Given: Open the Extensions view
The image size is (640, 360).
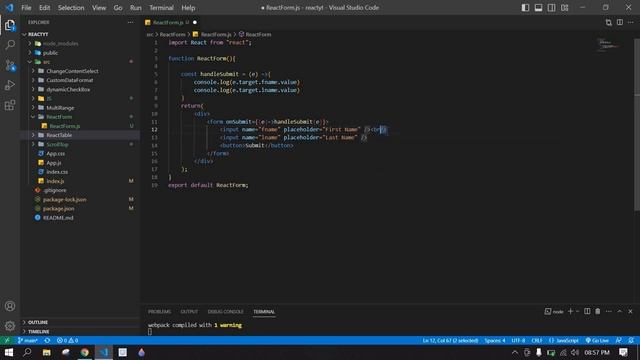Looking at the screenshot, I should tap(10, 105).
